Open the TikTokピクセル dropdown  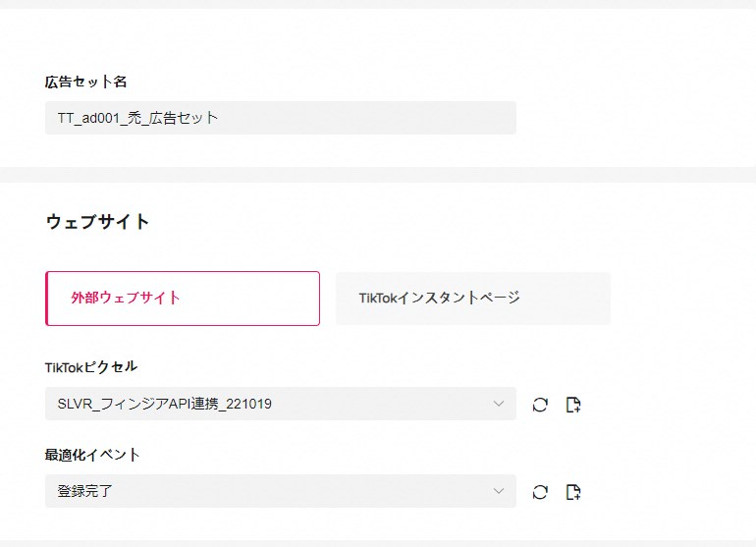point(280,404)
